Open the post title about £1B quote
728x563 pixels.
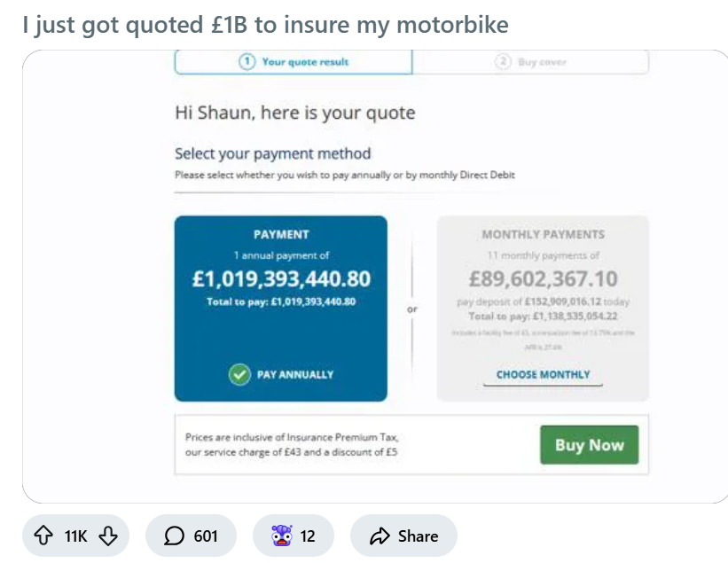[266, 24]
